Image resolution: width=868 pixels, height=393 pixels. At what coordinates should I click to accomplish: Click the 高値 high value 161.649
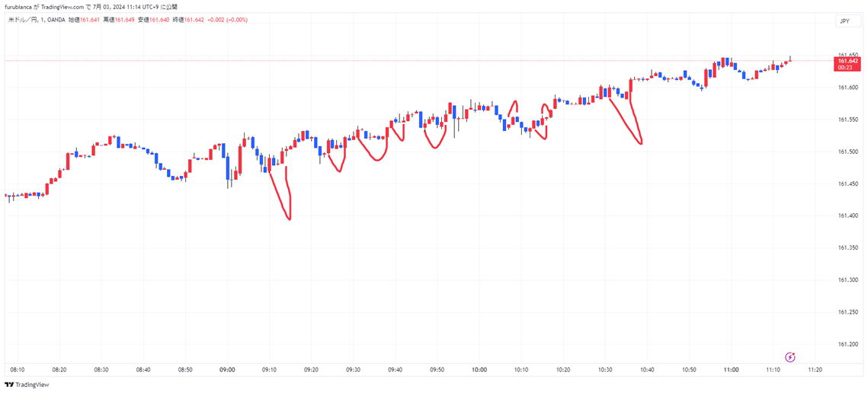[125, 20]
